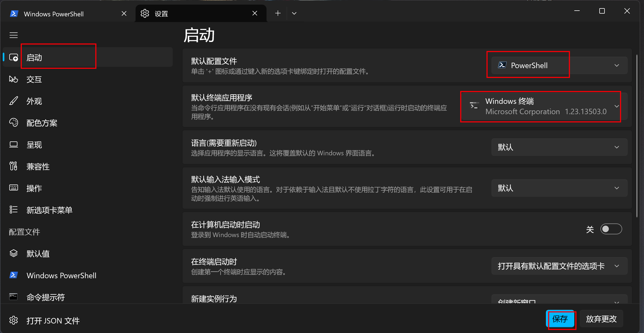This screenshot has height=333, width=644.
Task: Expand the 在终端启动时 dropdown
Action: click(x=616, y=266)
